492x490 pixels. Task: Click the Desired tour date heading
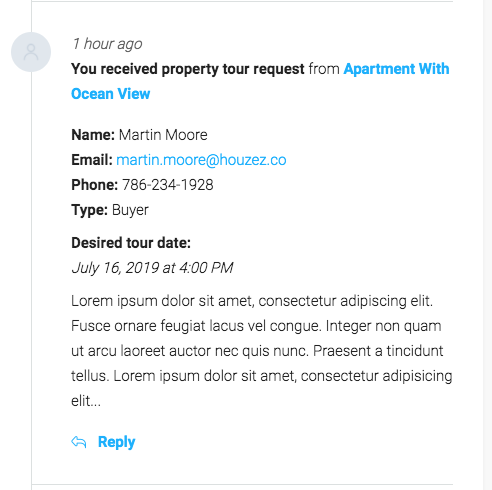pos(131,243)
